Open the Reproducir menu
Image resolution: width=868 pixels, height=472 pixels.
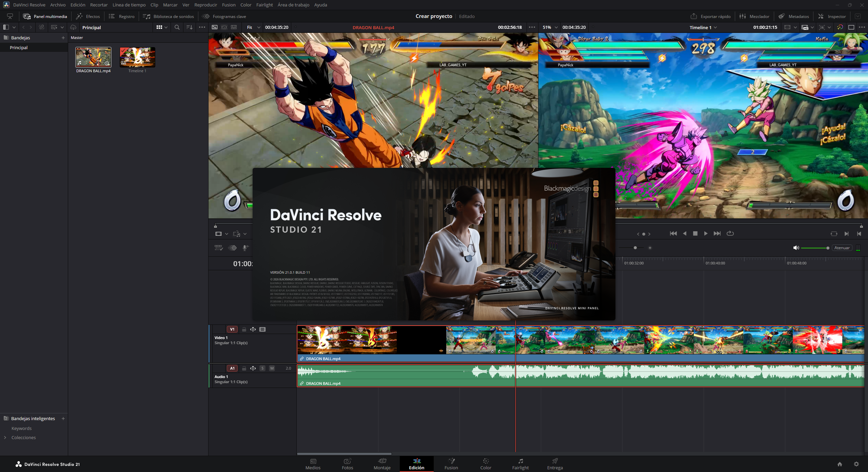point(205,5)
